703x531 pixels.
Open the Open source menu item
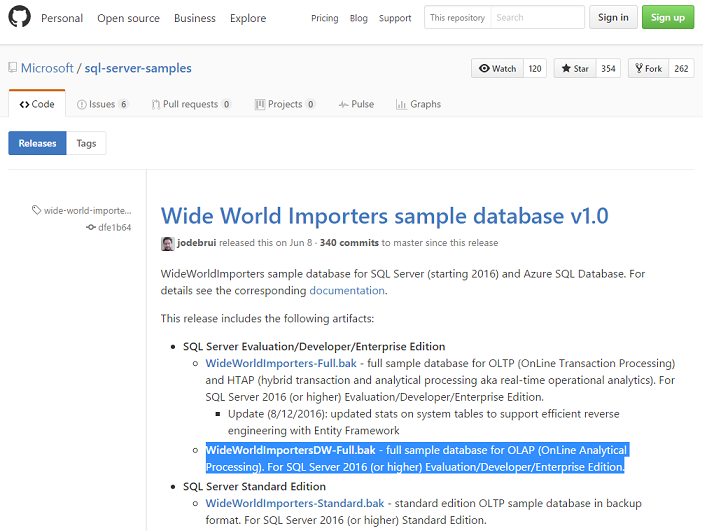coord(128,18)
